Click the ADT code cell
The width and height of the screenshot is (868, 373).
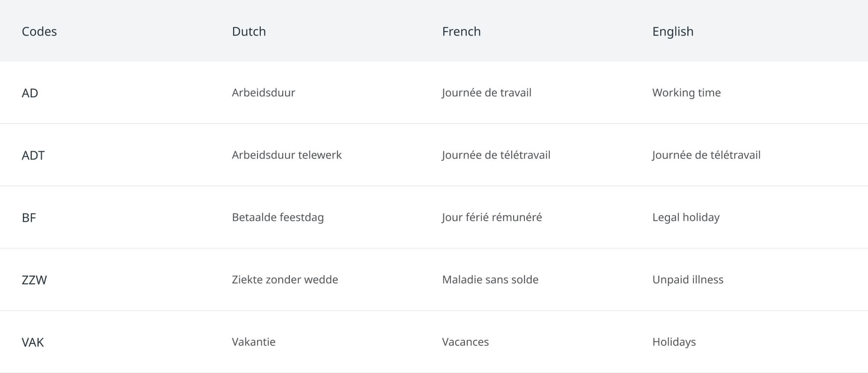[33, 155]
